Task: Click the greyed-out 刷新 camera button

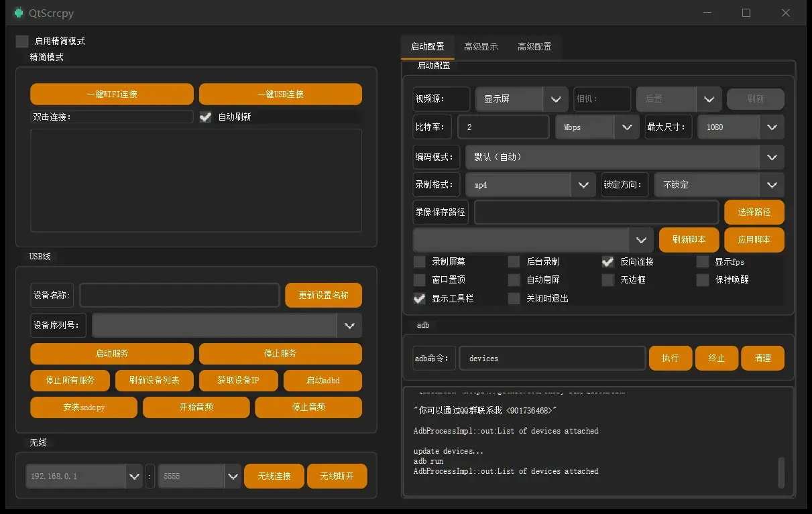Action: (756, 99)
